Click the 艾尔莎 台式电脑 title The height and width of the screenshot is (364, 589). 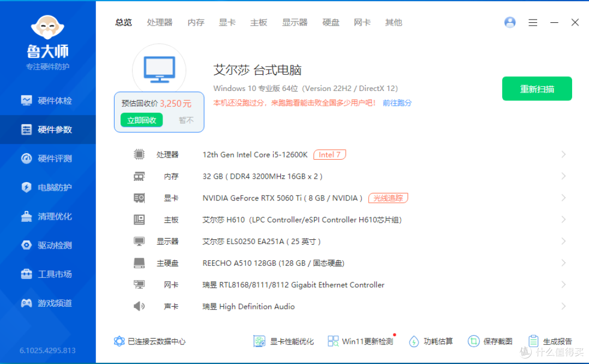[257, 70]
